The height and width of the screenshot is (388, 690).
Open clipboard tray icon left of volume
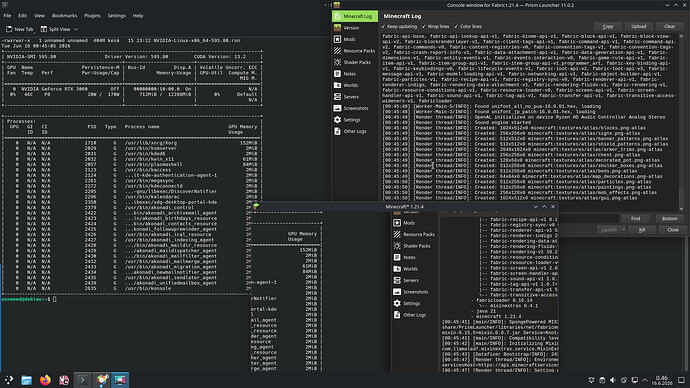[602, 380]
